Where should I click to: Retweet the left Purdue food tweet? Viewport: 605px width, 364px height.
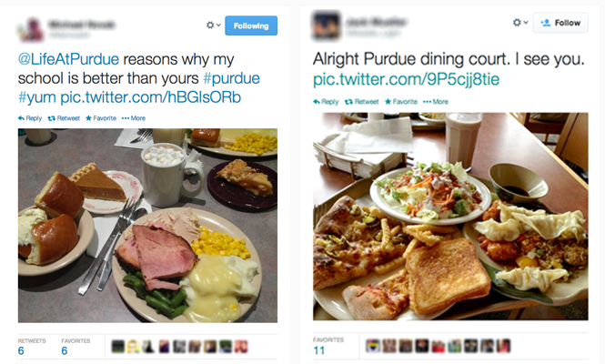pos(64,118)
